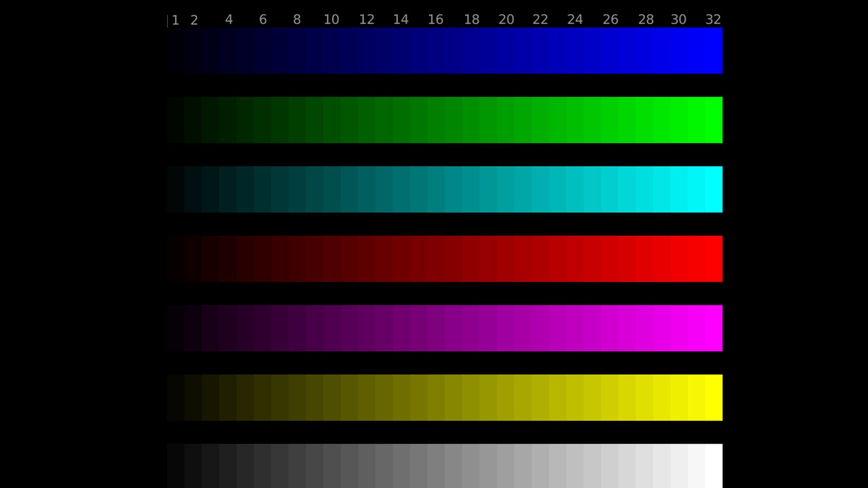Click the number 28 label
868x488 pixels.
(x=645, y=19)
